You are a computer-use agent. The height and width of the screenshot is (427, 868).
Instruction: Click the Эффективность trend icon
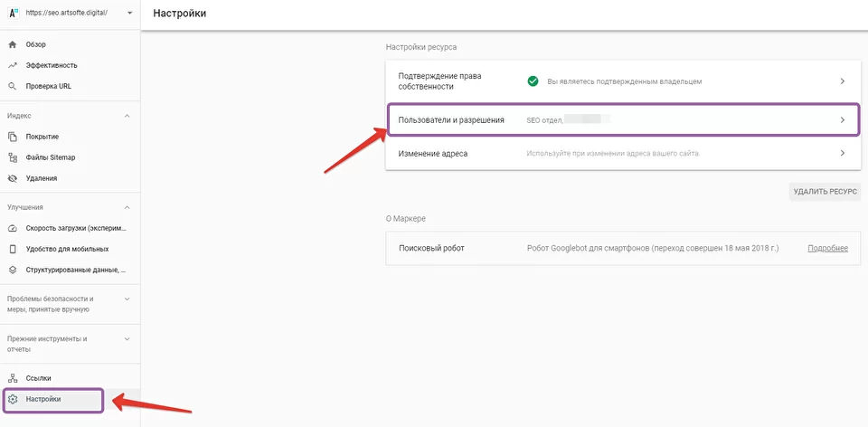coord(14,65)
